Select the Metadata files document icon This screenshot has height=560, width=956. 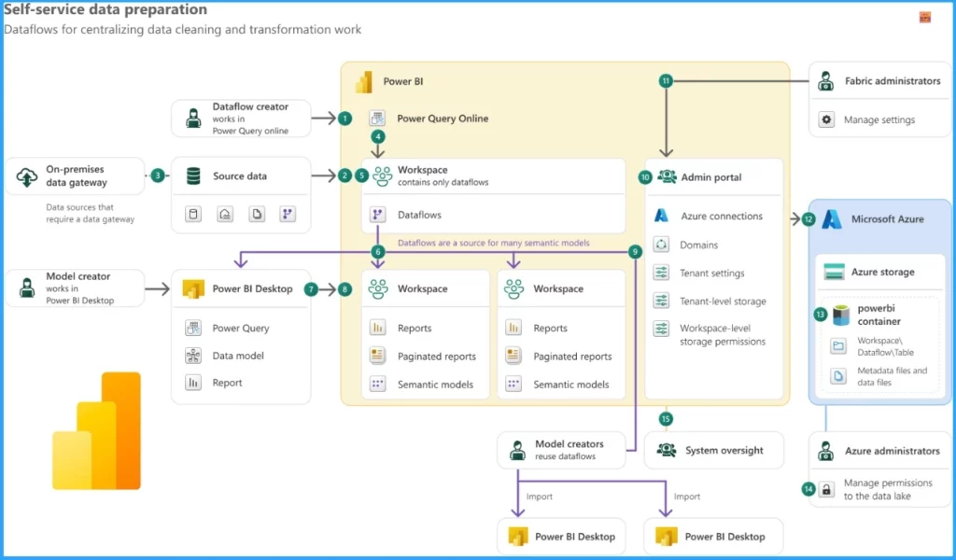[838, 376]
